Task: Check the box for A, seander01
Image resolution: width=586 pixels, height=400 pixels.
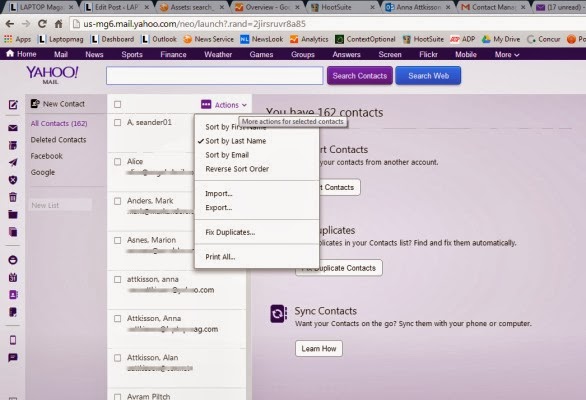Action: [x=117, y=122]
